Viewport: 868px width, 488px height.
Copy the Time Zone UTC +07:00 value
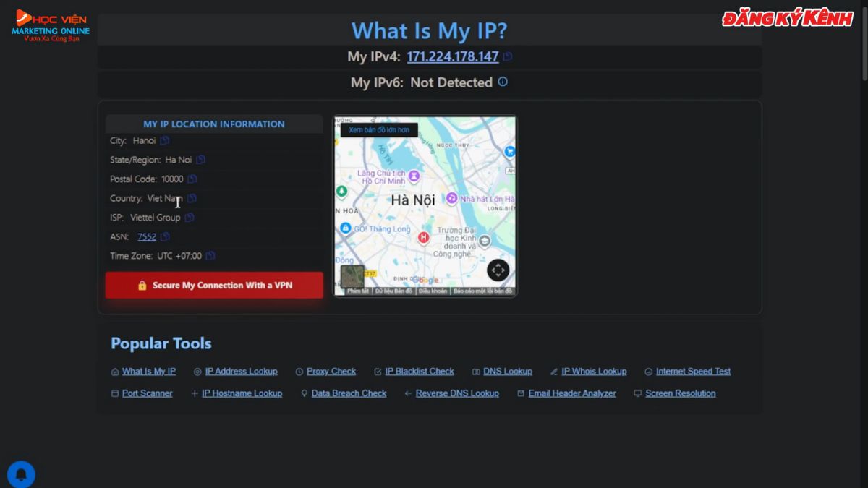pos(210,255)
